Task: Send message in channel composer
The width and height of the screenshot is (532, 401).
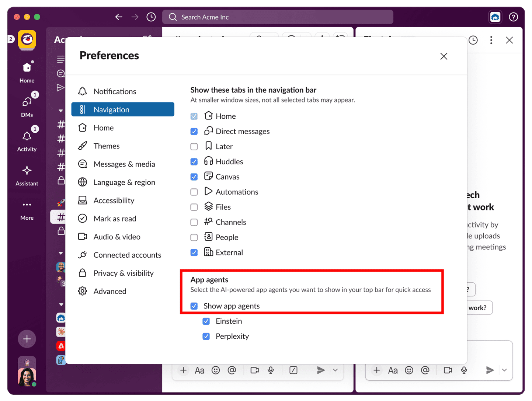Action: (321, 370)
